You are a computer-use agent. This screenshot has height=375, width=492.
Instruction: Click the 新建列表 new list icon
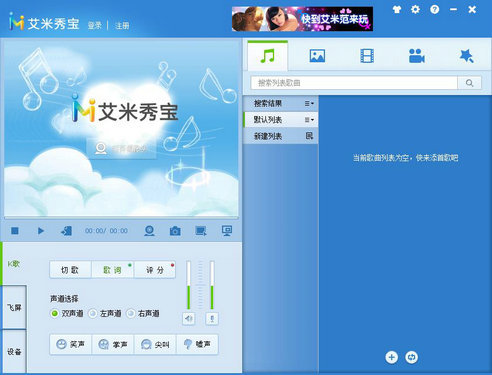(x=309, y=136)
